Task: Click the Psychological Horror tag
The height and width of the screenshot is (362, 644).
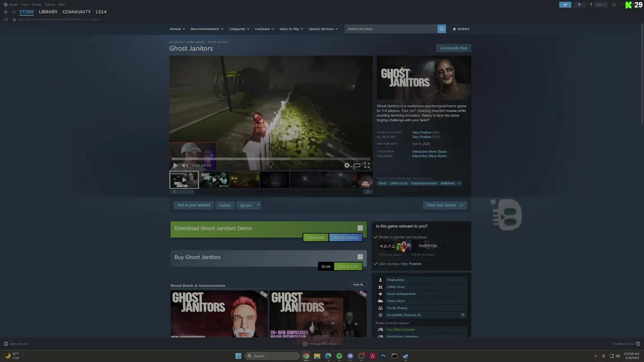Action: (x=424, y=184)
